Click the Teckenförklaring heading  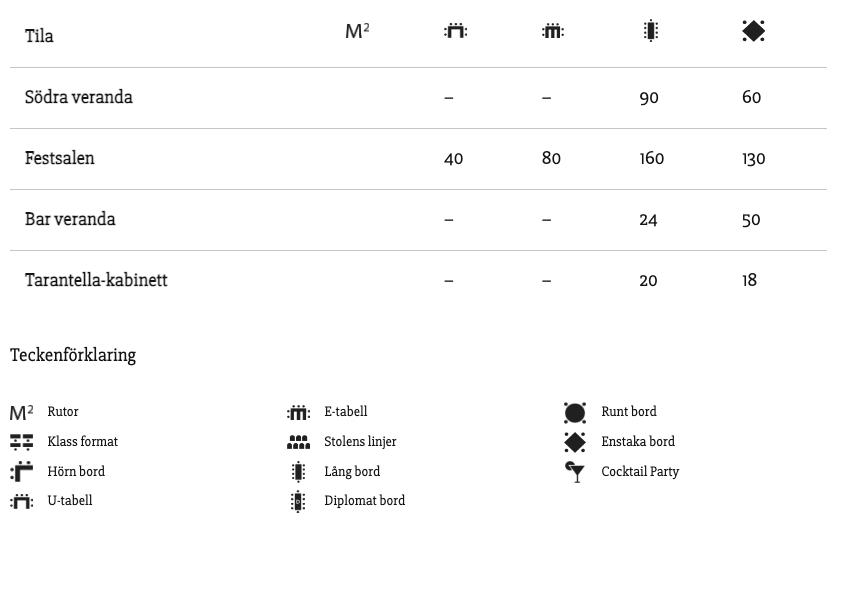(x=73, y=355)
